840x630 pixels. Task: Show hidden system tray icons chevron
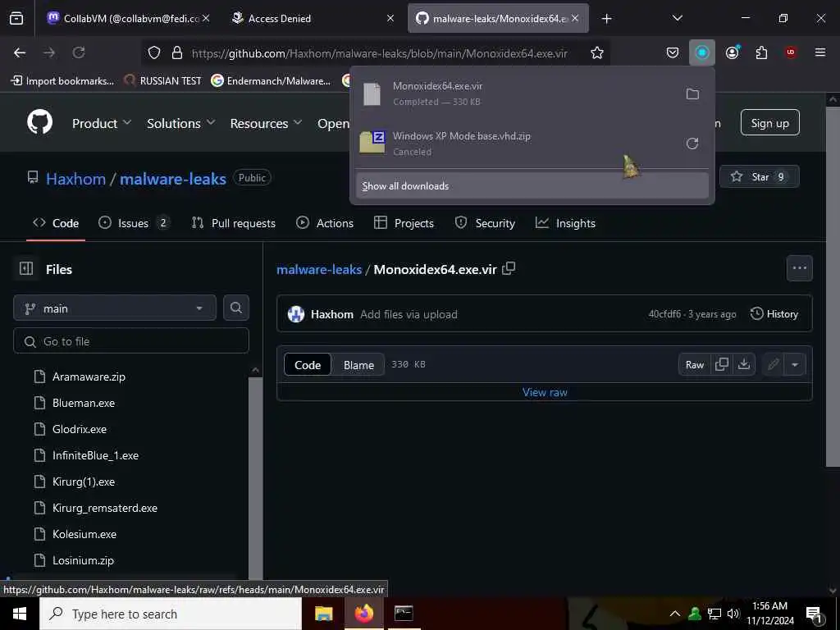(674, 614)
